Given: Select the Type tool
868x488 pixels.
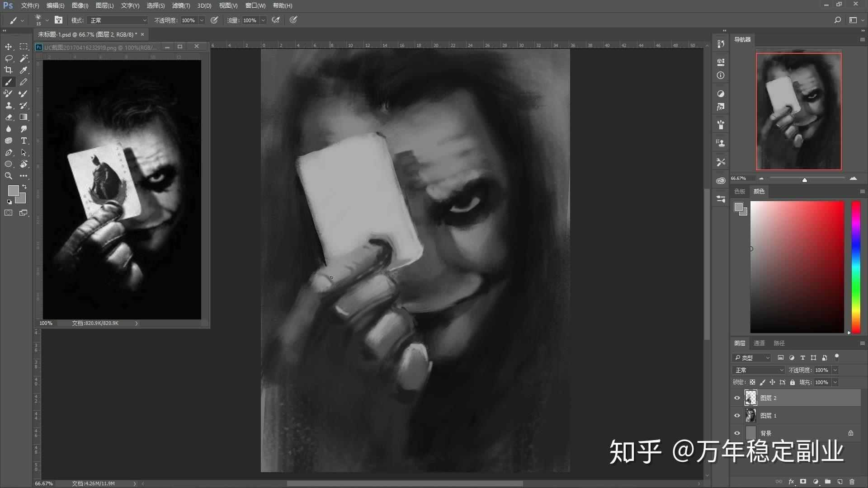Looking at the screenshot, I should [24, 141].
